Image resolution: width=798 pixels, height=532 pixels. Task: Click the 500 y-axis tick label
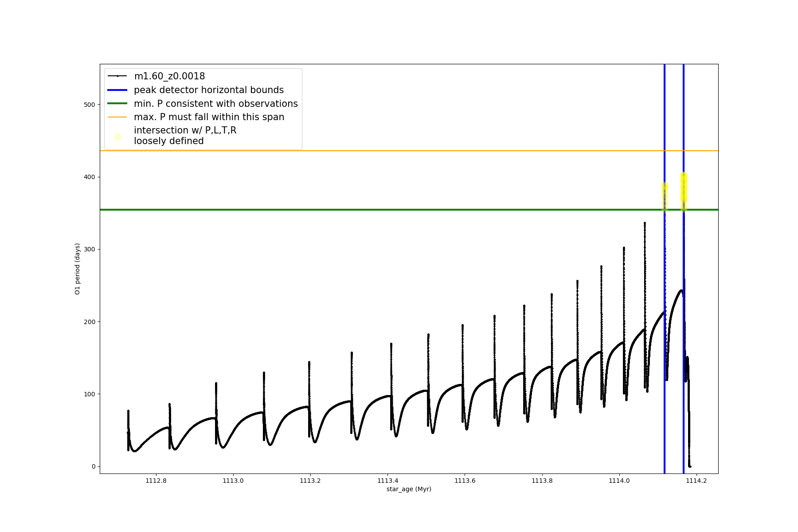point(89,105)
